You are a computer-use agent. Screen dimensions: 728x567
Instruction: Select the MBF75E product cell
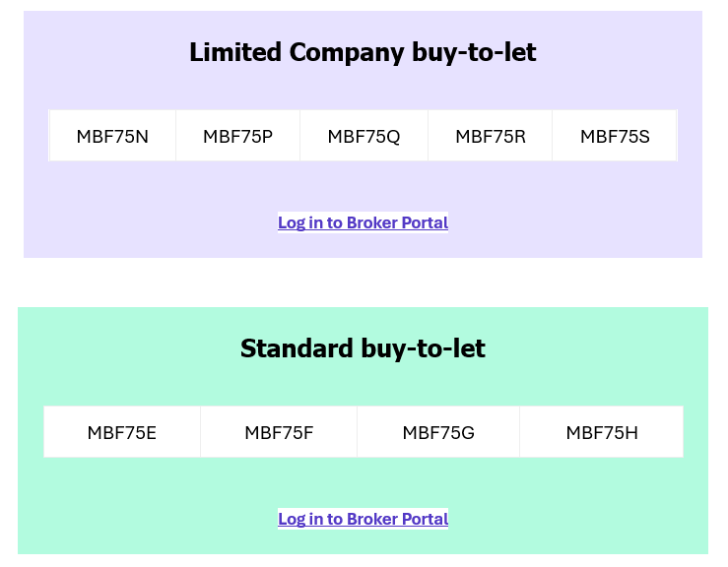[x=122, y=432]
